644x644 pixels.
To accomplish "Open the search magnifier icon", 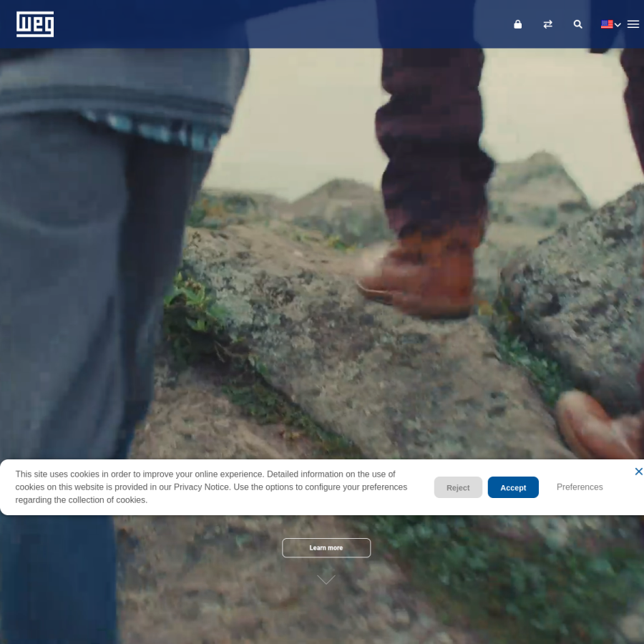I will tap(577, 24).
